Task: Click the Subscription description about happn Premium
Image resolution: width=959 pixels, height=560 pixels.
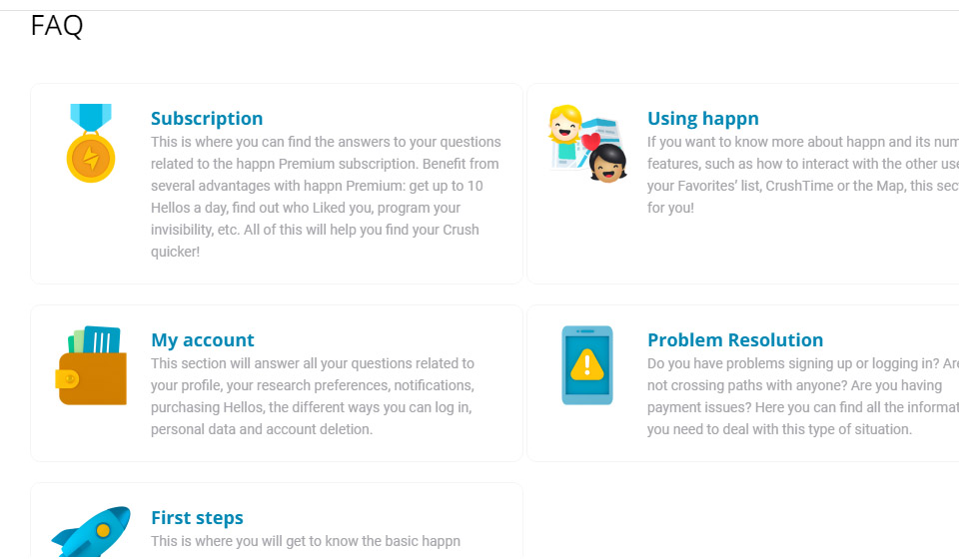Action: (326, 197)
